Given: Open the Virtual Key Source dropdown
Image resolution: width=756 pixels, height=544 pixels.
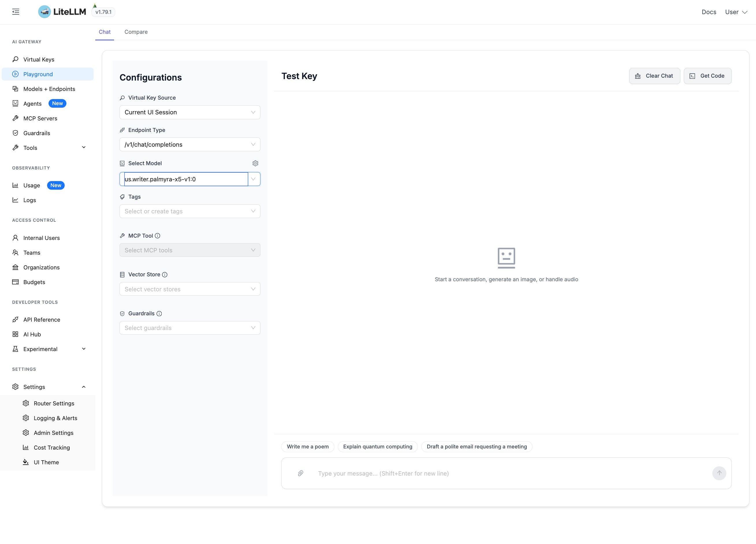Looking at the screenshot, I should coord(190,112).
